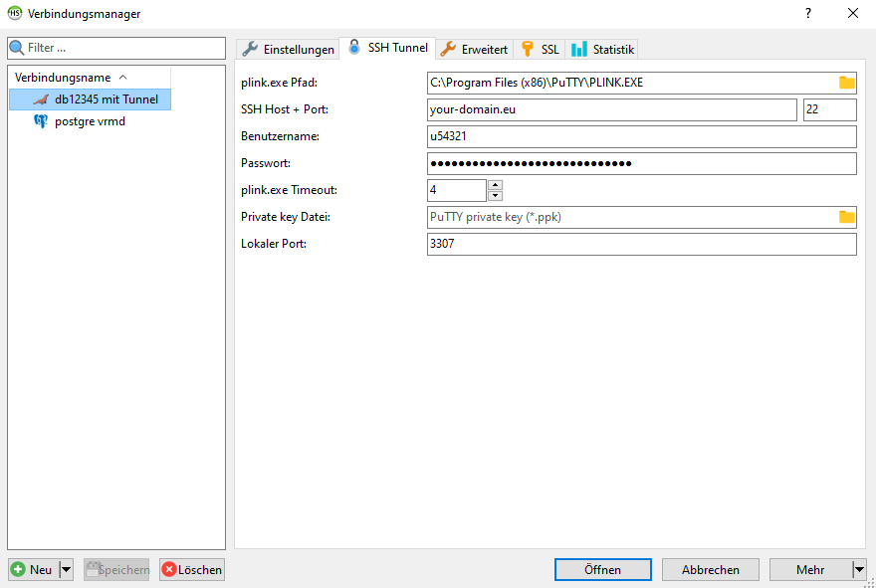Screen dimensions: 876x588
Task: Click the SSH Host field your-domain.eu
Action: click(612, 109)
